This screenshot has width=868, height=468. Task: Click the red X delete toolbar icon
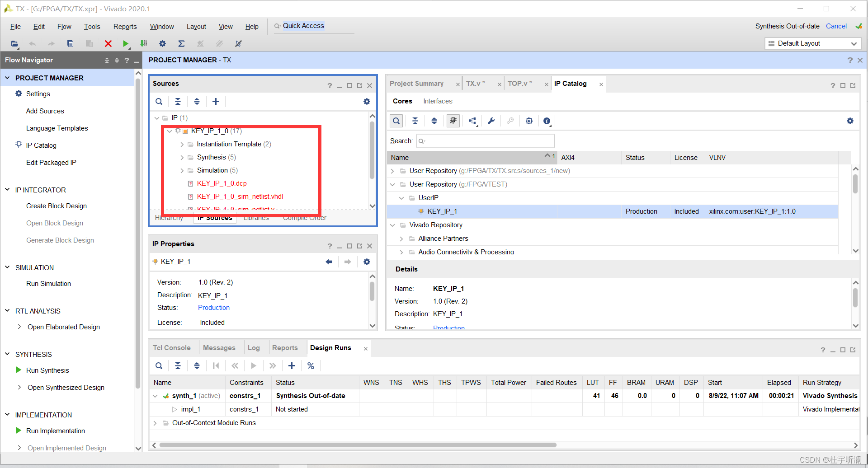108,44
